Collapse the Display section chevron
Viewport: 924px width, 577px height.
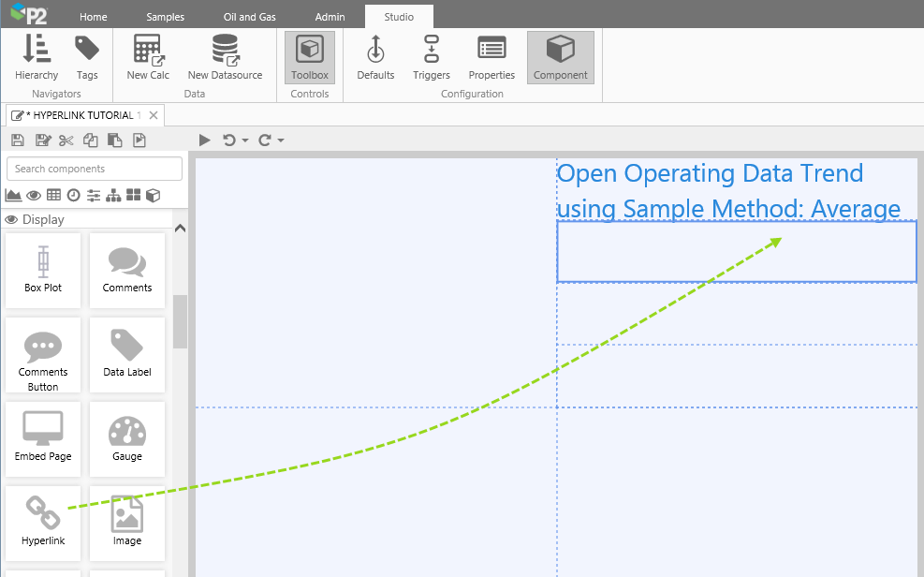[181, 228]
